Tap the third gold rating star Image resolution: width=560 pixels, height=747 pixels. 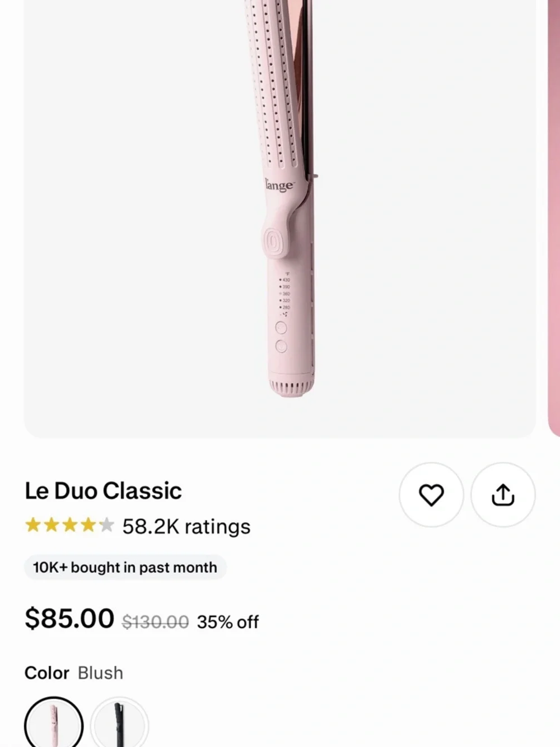69,525
